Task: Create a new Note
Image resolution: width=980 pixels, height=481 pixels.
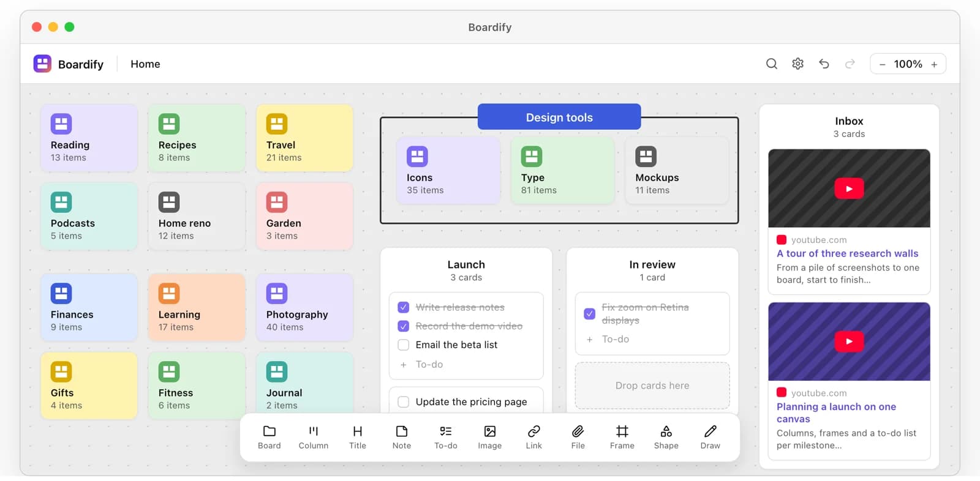Action: tap(401, 438)
